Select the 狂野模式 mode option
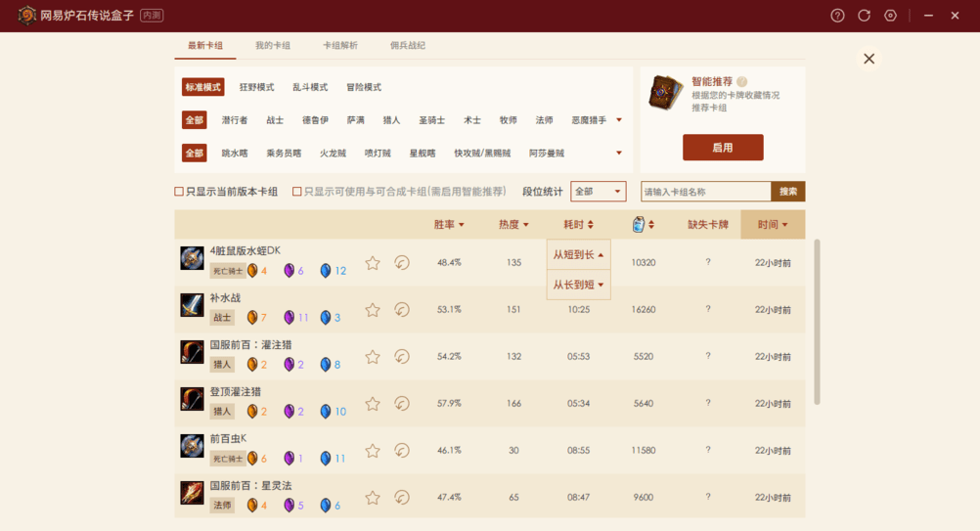 click(257, 87)
